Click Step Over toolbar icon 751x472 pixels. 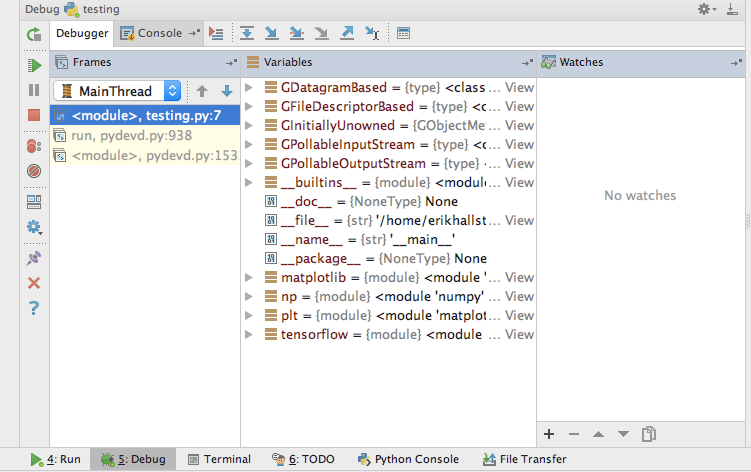(247, 33)
